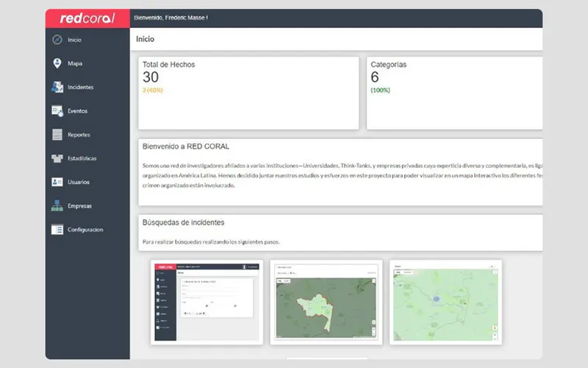Click the redcoral logo
The width and height of the screenshot is (588, 368).
[x=87, y=18]
